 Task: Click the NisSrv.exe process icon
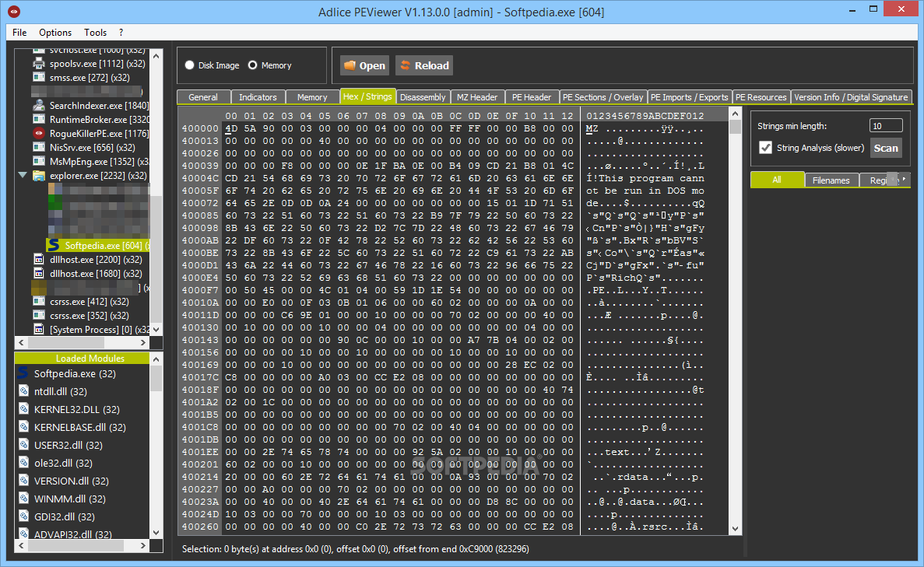click(39, 147)
